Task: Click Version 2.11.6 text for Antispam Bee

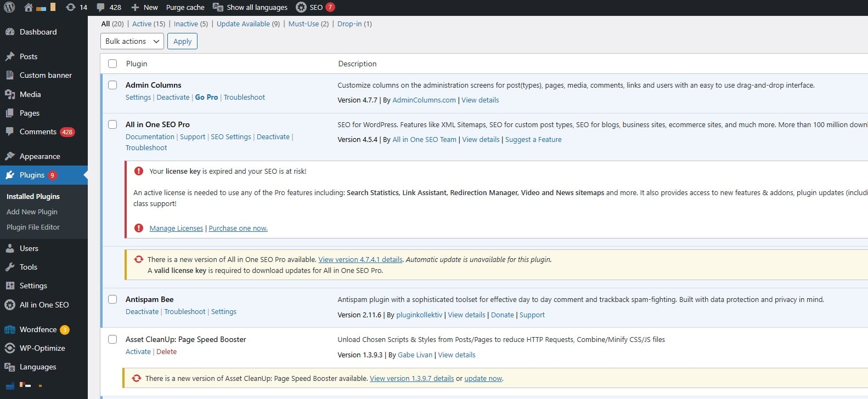Action: click(359, 315)
